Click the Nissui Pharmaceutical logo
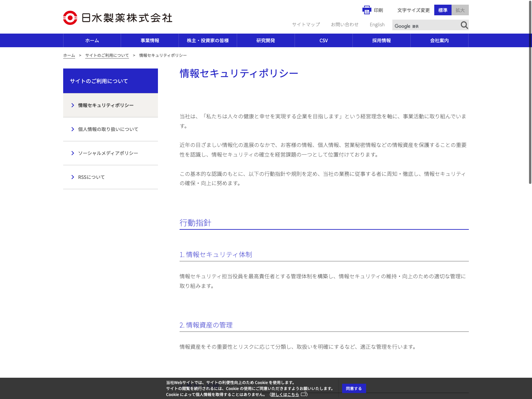This screenshot has width=532, height=399. 118,18
